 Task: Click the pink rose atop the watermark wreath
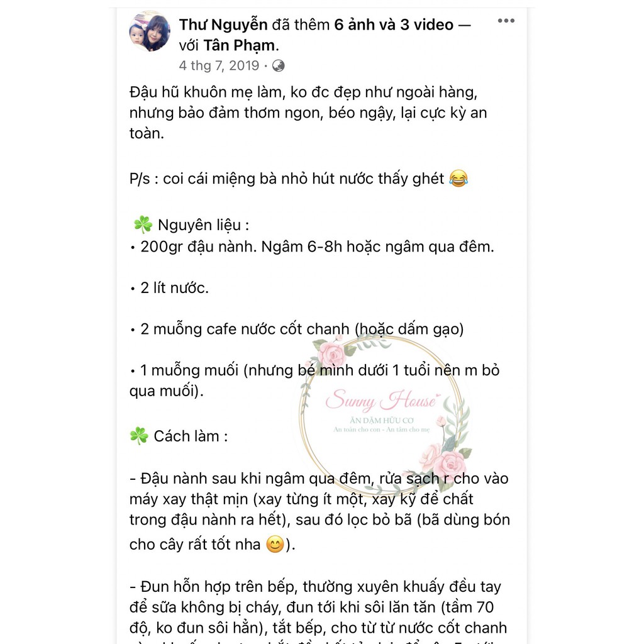[x=332, y=353]
